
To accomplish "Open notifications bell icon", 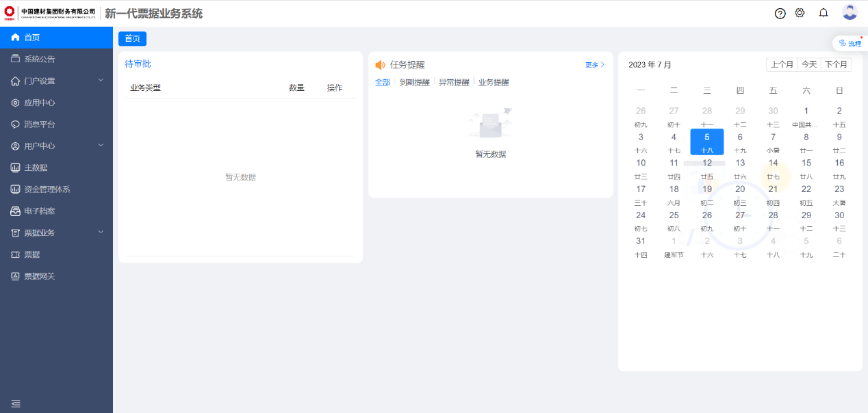I will 824,13.
